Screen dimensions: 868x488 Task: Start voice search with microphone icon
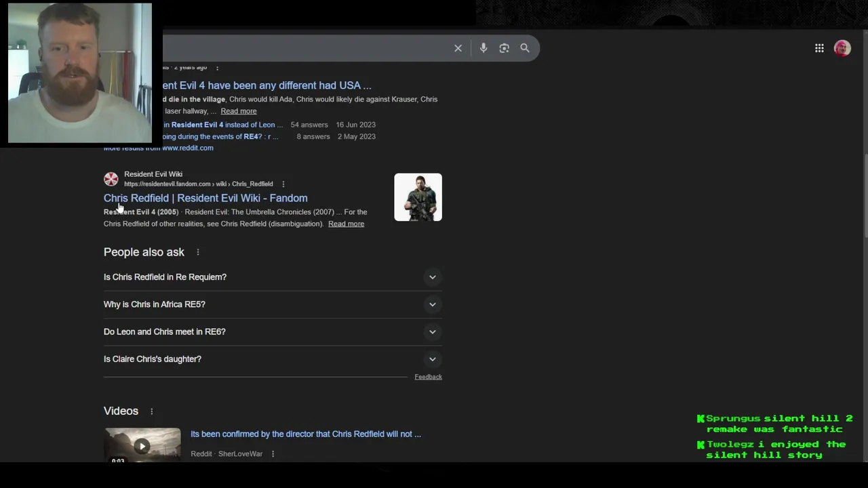coord(484,48)
